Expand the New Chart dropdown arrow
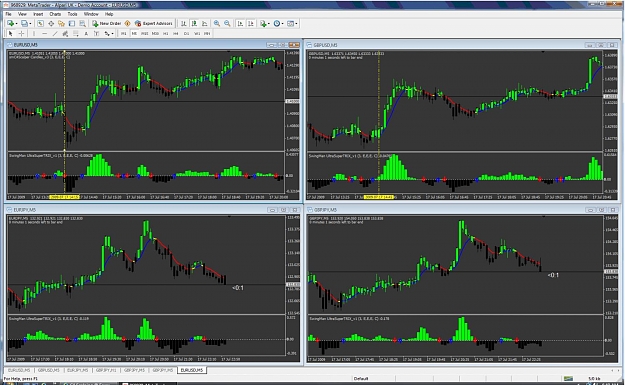Screen dimensions: 625x385 [x=16, y=24]
